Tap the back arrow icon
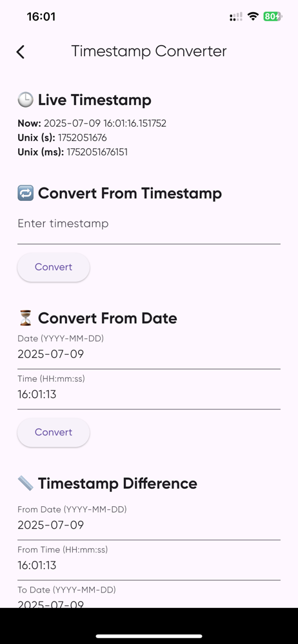Viewport: 298px width, 644px height. 20,52
